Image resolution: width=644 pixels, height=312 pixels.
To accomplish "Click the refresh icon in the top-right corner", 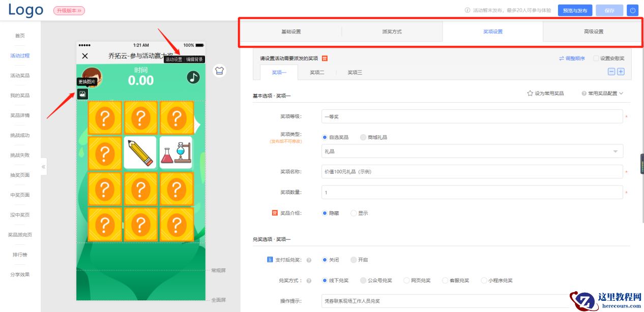I will pyautogui.click(x=632, y=10).
